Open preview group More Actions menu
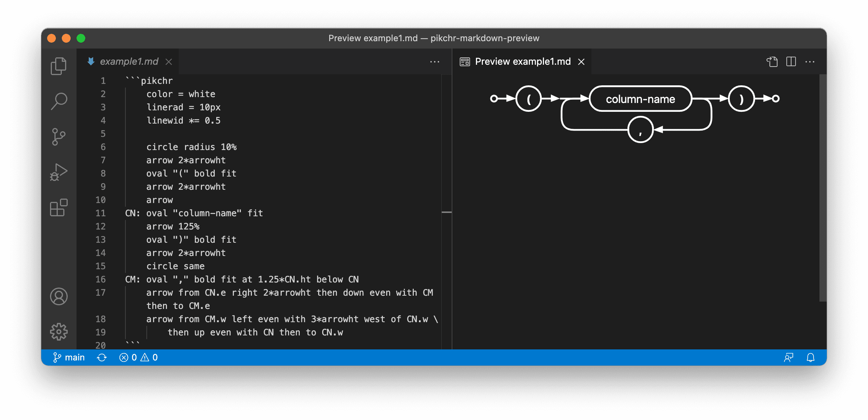Screen dimensions: 868x420 click(810, 62)
